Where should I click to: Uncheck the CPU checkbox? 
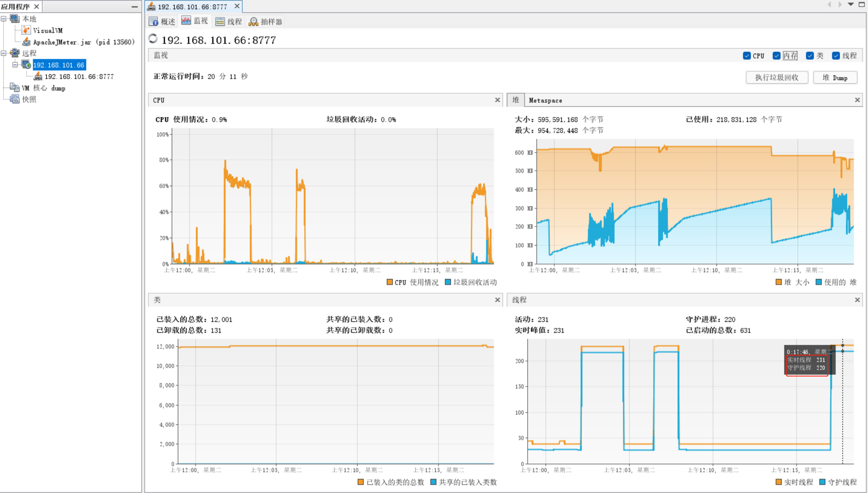click(x=746, y=56)
